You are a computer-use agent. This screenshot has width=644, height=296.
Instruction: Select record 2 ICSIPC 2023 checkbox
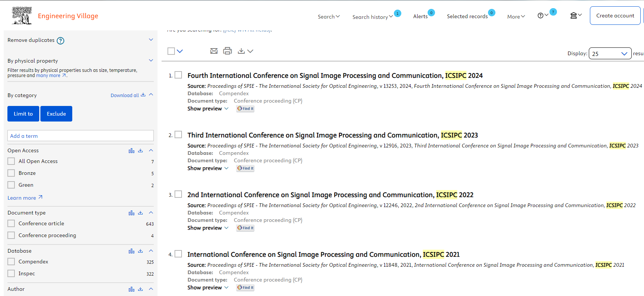click(178, 134)
